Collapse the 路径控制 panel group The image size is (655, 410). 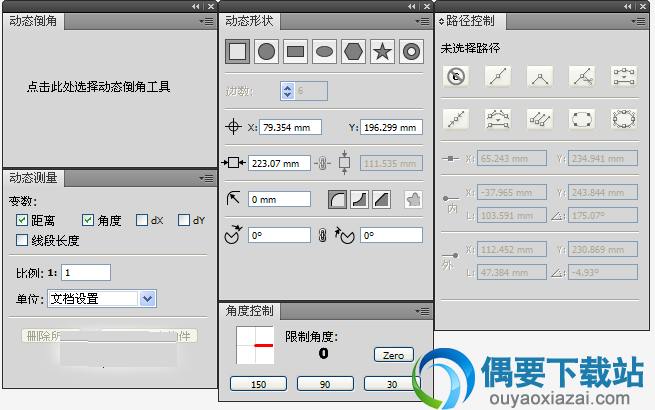pyautogui.click(x=627, y=6)
